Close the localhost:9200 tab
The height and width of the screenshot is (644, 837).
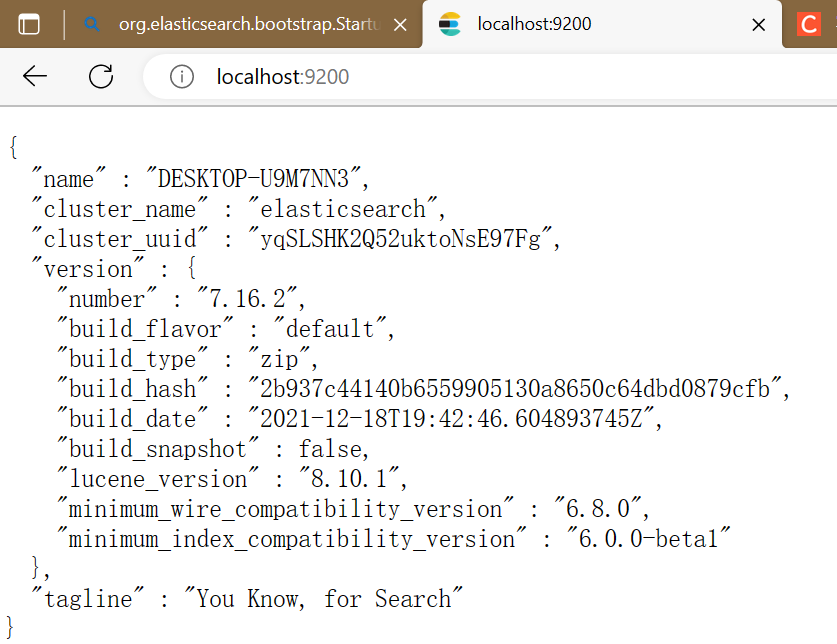click(758, 26)
